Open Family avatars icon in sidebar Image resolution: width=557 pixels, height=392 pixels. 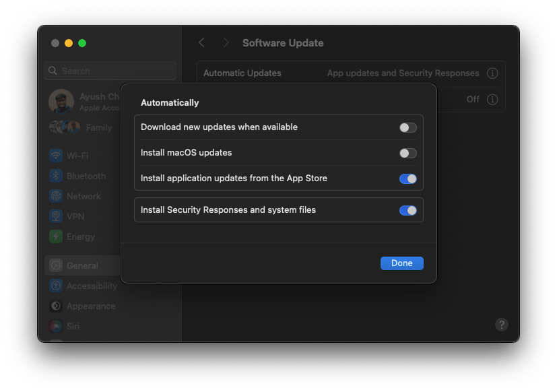(x=65, y=127)
